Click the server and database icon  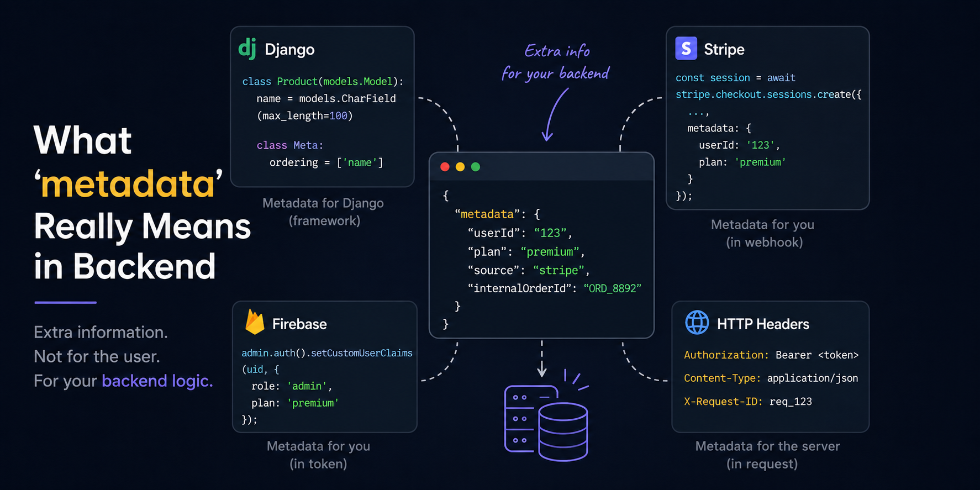[x=546, y=414]
